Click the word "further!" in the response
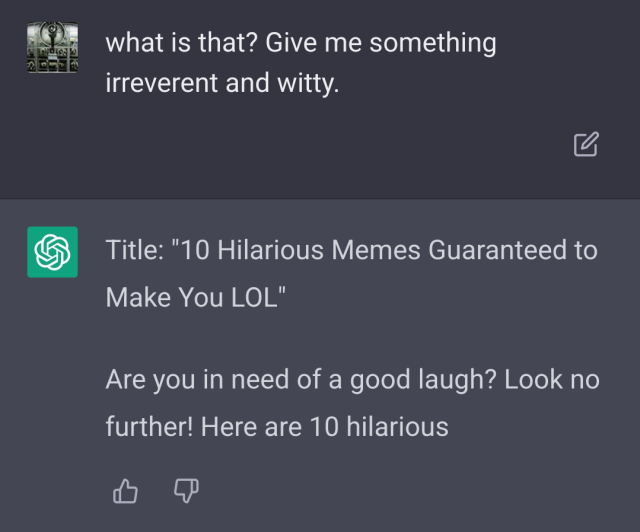This screenshot has width=640, height=532. (x=149, y=427)
